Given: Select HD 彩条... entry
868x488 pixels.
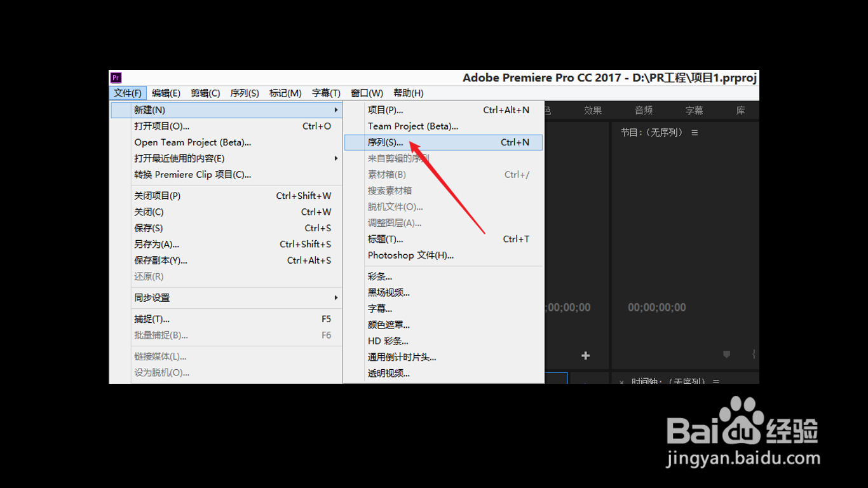Looking at the screenshot, I should tap(444, 341).
